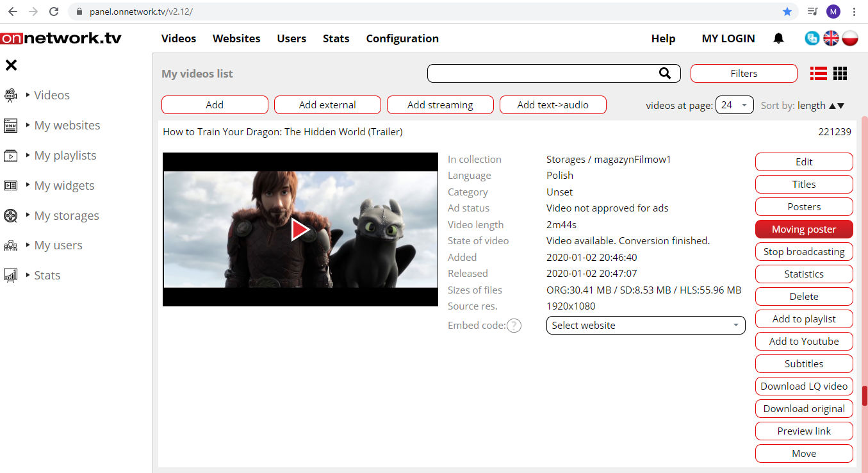Click Add external button
The image size is (868, 473).
point(327,105)
